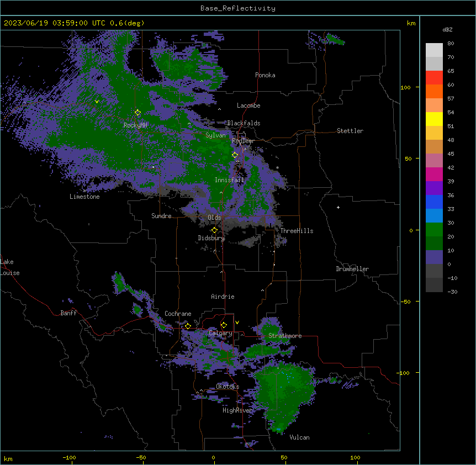Click the Airdrie city label
The image size is (476, 465).
click(x=223, y=297)
